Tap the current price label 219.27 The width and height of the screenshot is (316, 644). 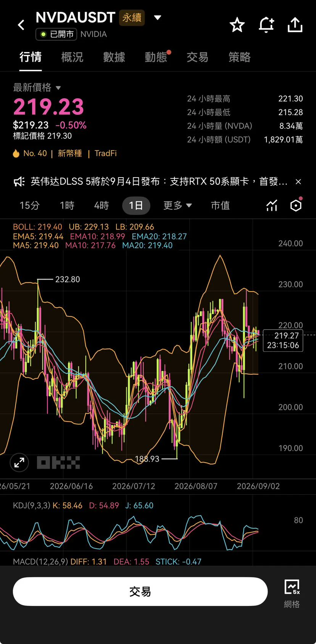pyautogui.click(x=283, y=340)
